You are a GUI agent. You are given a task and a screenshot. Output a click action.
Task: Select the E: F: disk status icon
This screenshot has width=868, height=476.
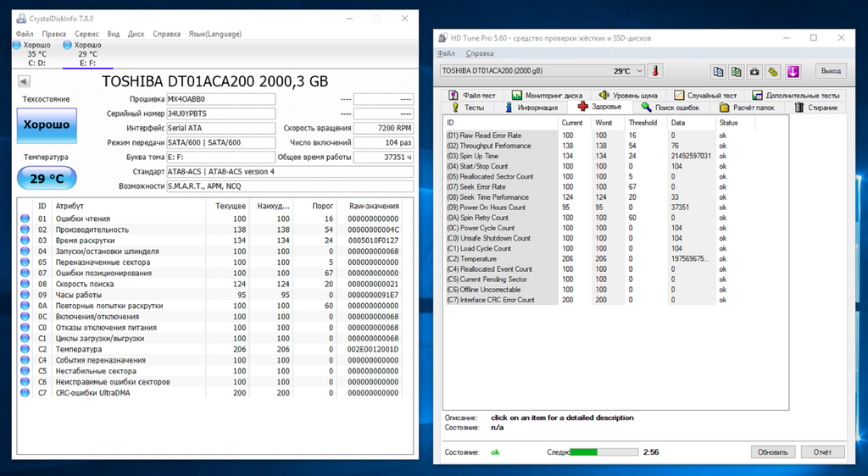[68, 45]
